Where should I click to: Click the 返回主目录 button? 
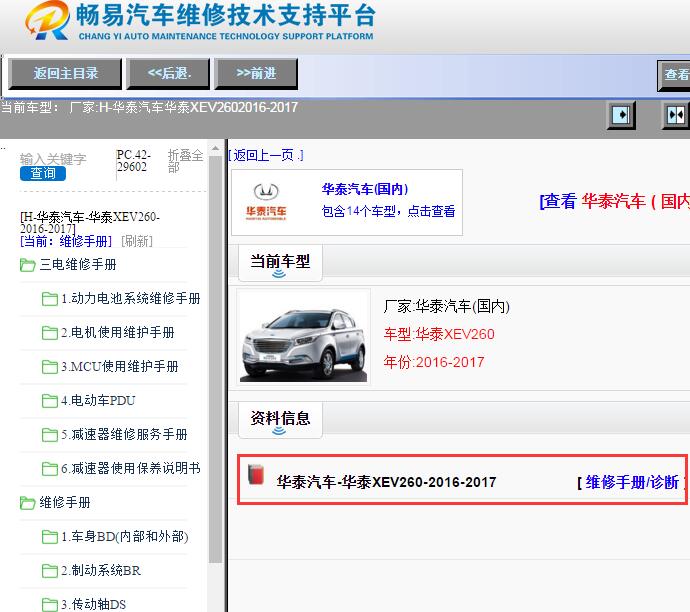click(x=65, y=73)
